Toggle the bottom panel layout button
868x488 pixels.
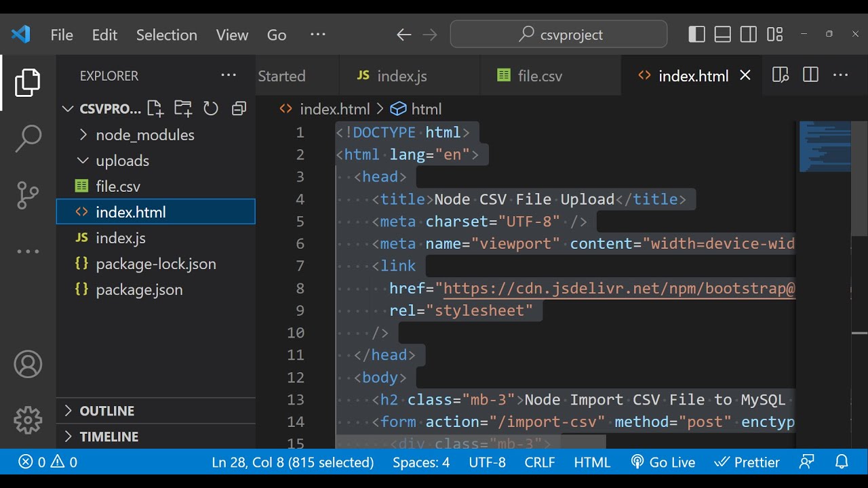pos(723,35)
